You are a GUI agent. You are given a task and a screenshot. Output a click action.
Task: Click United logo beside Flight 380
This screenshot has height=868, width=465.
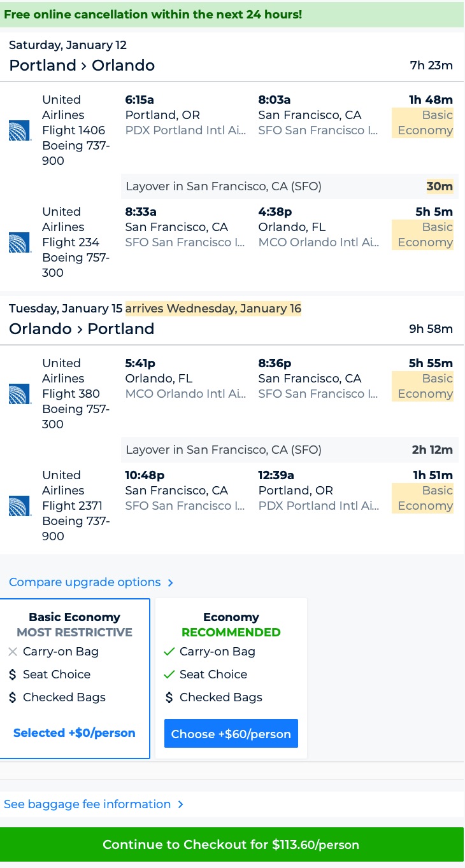[20, 394]
